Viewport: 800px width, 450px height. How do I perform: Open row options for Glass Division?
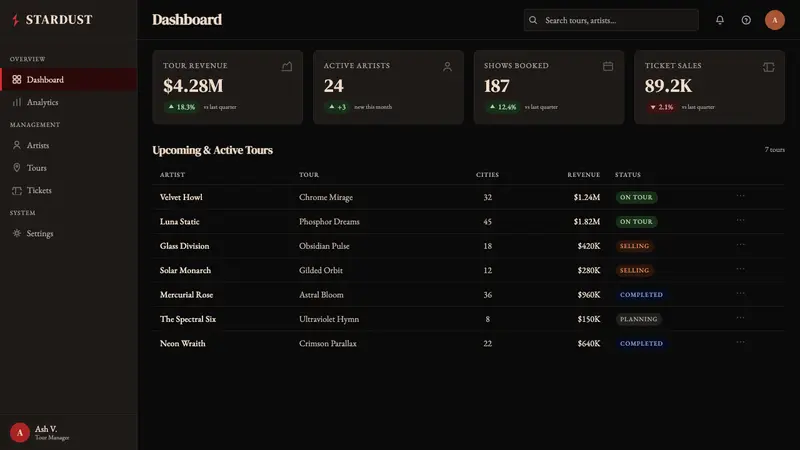coord(740,245)
